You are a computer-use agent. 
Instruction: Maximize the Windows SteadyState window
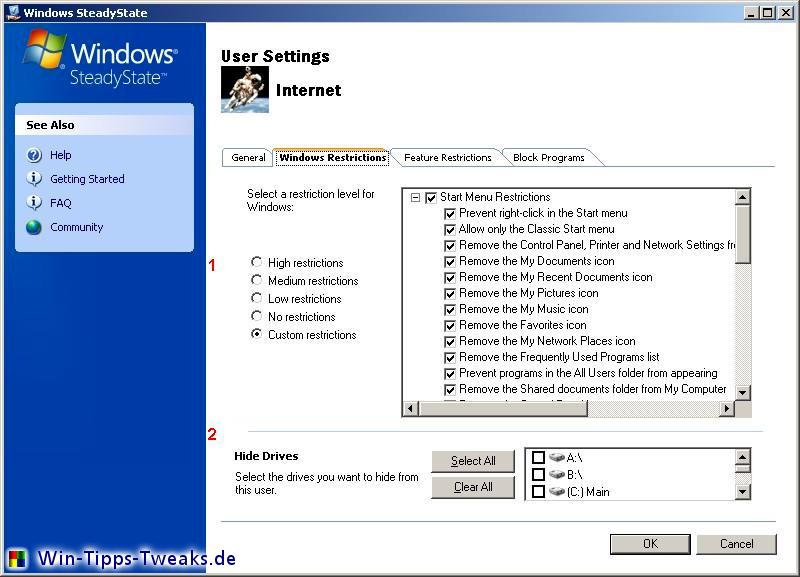click(767, 13)
